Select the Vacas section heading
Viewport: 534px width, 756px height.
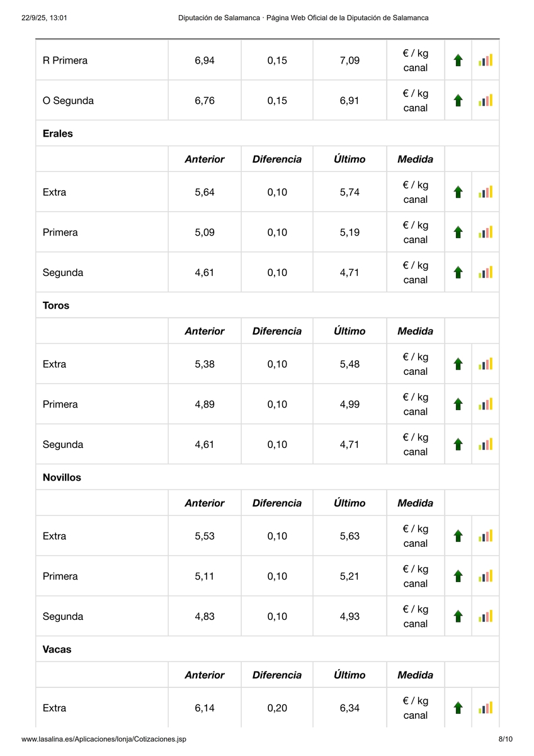(57, 650)
